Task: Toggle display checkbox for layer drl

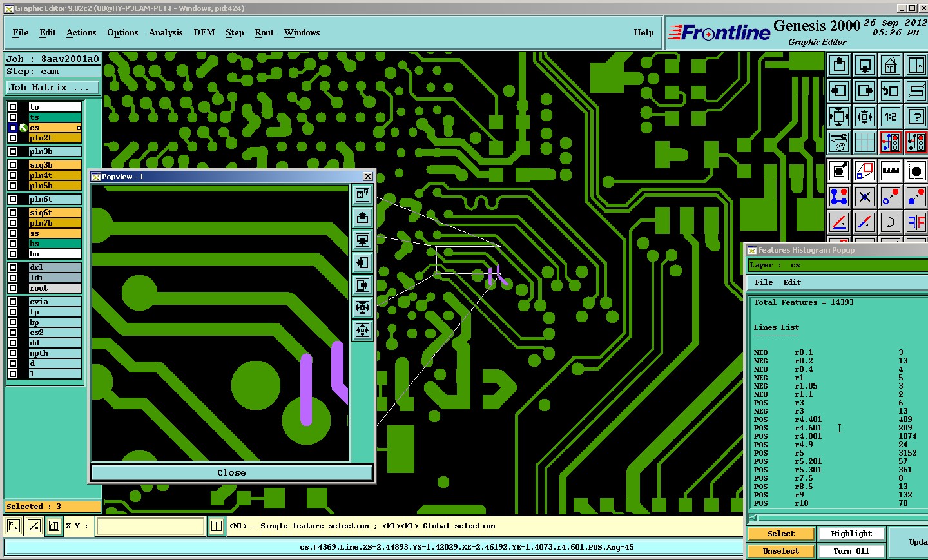Action: (13, 267)
